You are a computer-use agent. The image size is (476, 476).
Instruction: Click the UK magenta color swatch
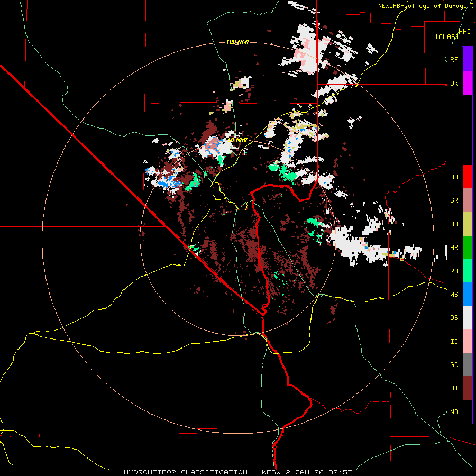point(467,83)
